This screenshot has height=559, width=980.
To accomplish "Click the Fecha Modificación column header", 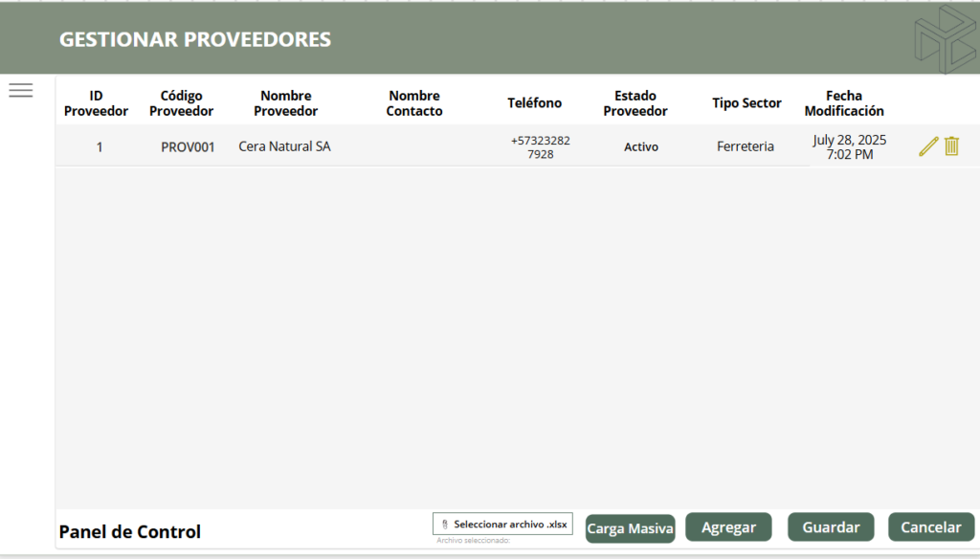I will click(843, 103).
